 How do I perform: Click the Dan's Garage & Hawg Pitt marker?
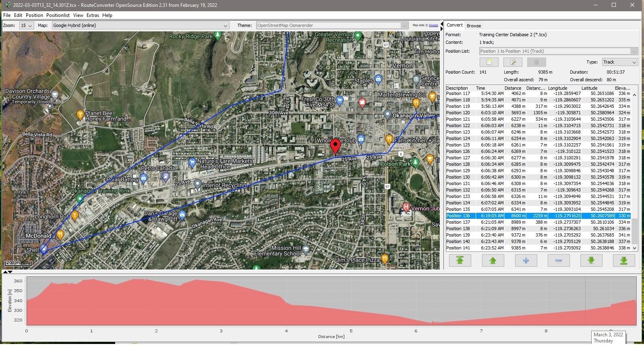pos(182,215)
